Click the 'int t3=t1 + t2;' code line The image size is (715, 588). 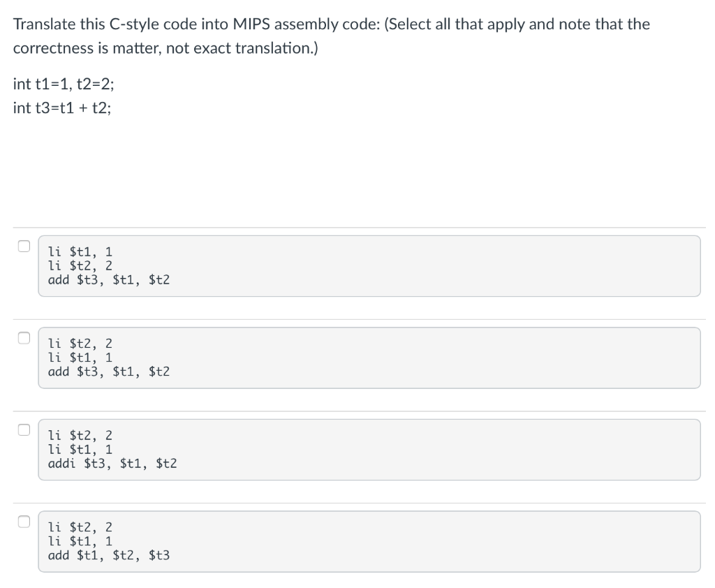click(62, 108)
